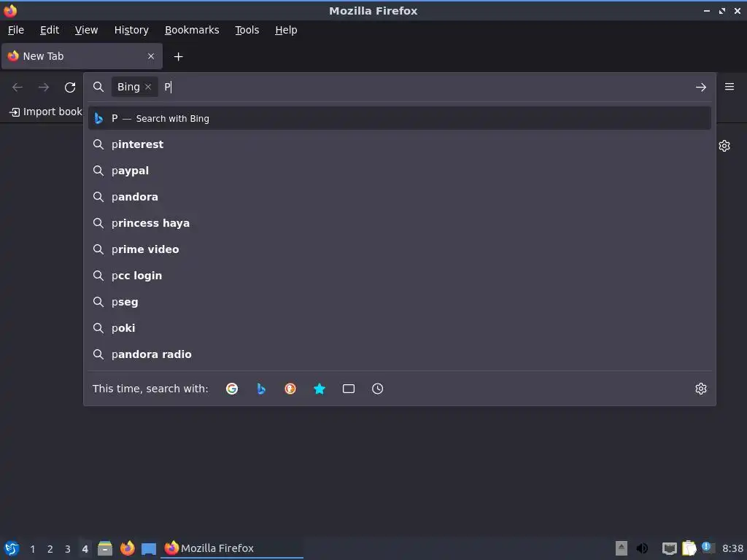Go forward one page

[x=44, y=87]
